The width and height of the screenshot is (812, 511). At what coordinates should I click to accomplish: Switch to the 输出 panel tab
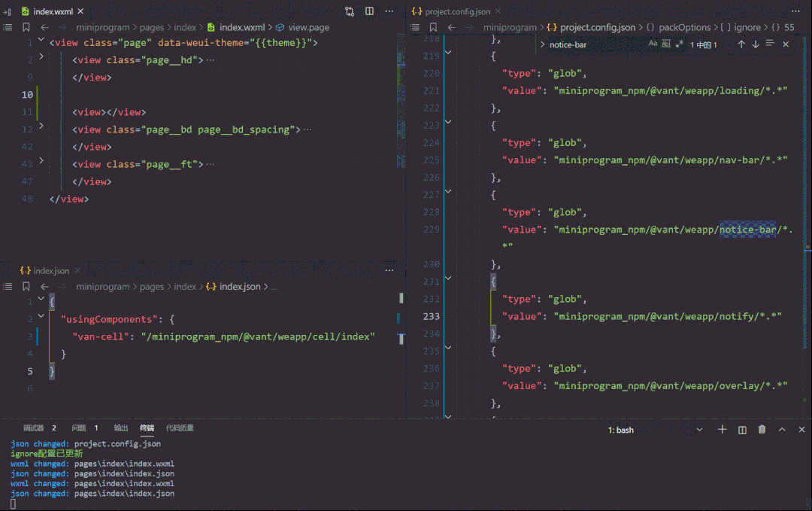click(120, 427)
